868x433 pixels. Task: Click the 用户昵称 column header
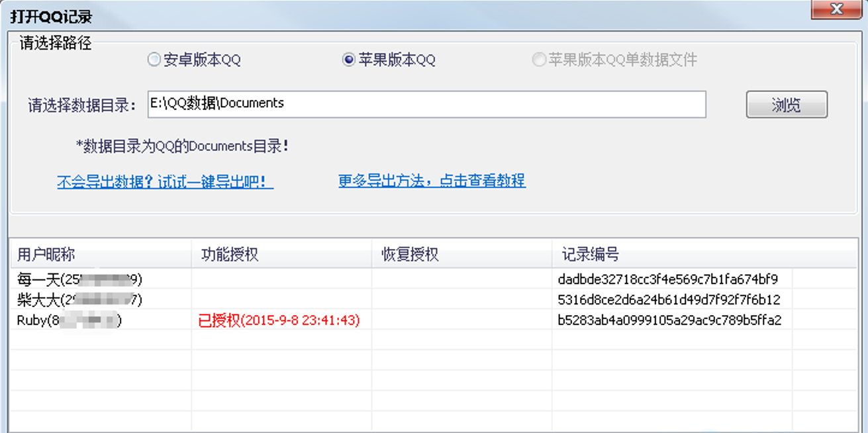click(101, 254)
